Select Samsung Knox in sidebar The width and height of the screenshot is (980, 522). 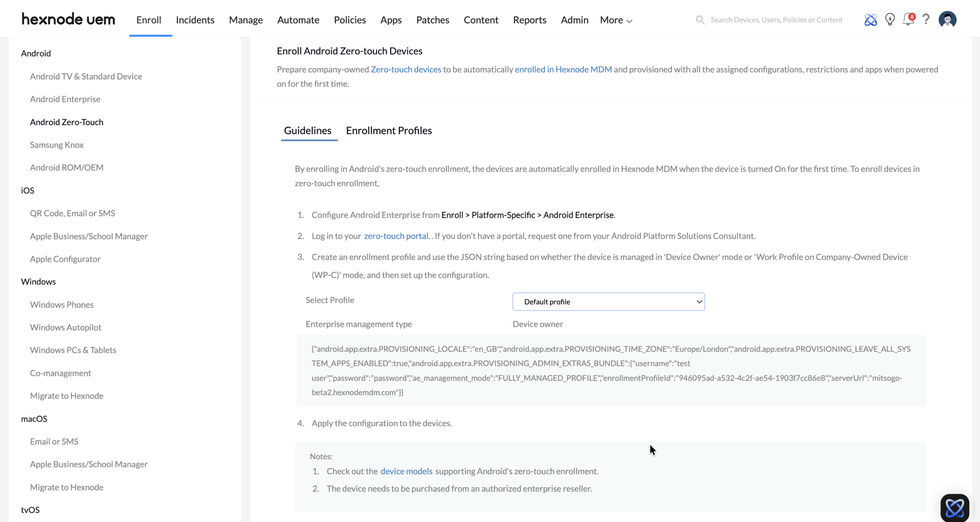[x=57, y=145]
